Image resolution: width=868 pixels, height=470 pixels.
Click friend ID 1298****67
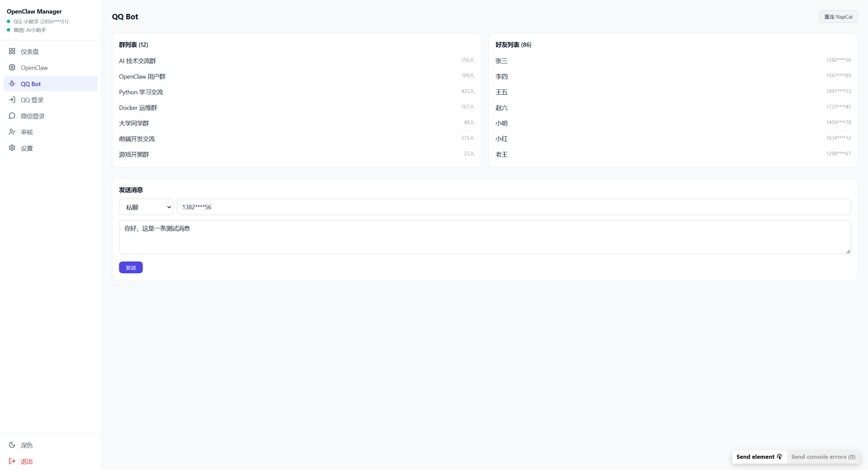838,154
